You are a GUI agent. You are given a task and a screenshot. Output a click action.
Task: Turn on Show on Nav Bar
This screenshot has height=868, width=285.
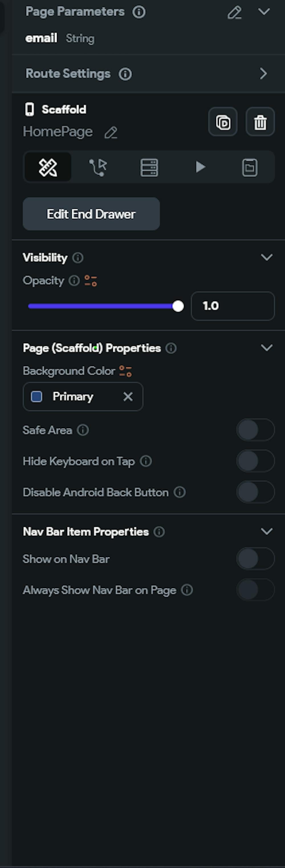pos(255,559)
